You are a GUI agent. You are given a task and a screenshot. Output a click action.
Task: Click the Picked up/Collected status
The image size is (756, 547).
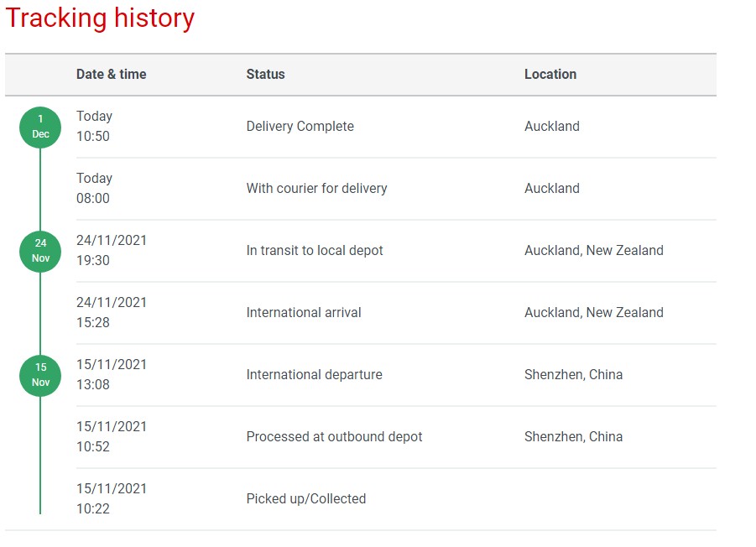click(x=306, y=498)
